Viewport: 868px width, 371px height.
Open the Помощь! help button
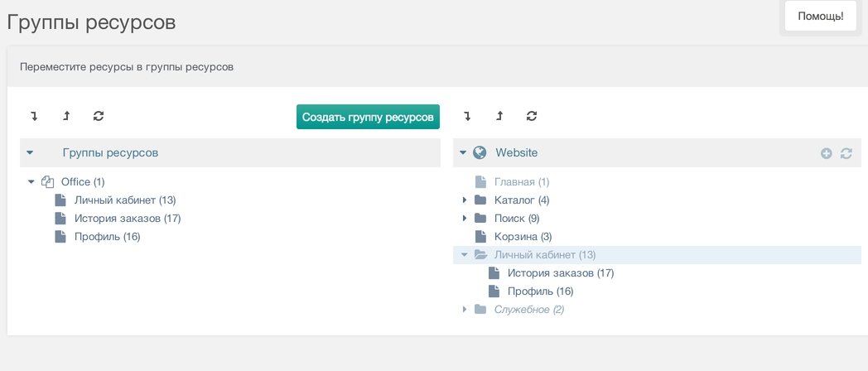(821, 16)
